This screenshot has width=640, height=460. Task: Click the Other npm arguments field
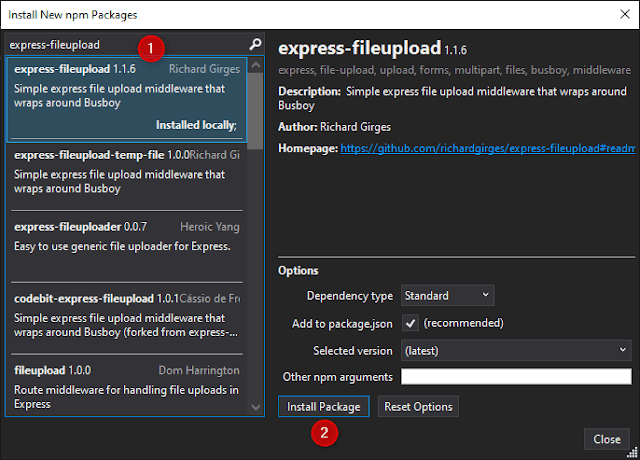tap(516, 376)
